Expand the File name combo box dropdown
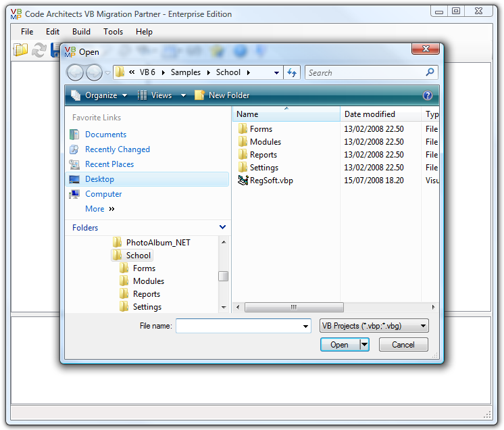The height and width of the screenshot is (430, 504). click(305, 327)
